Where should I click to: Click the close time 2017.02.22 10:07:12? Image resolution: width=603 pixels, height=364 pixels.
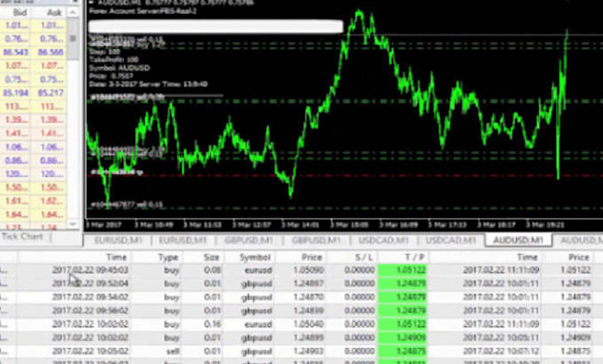click(501, 352)
